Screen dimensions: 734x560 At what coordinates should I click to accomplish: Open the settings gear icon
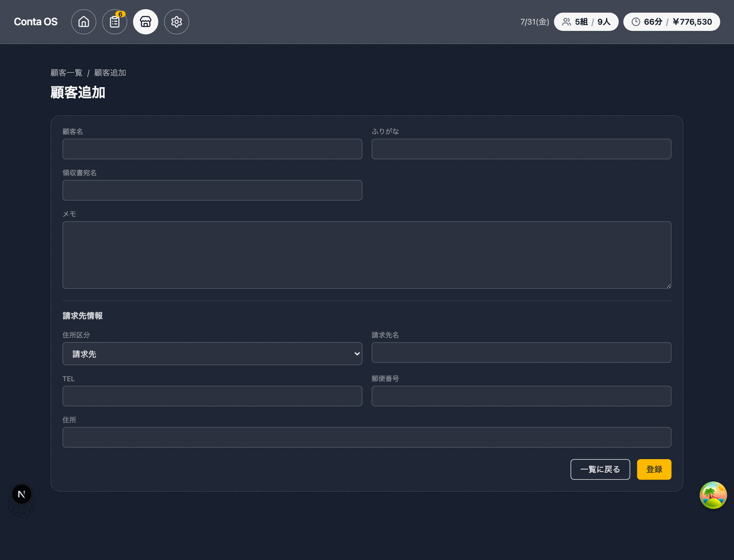[x=177, y=22]
